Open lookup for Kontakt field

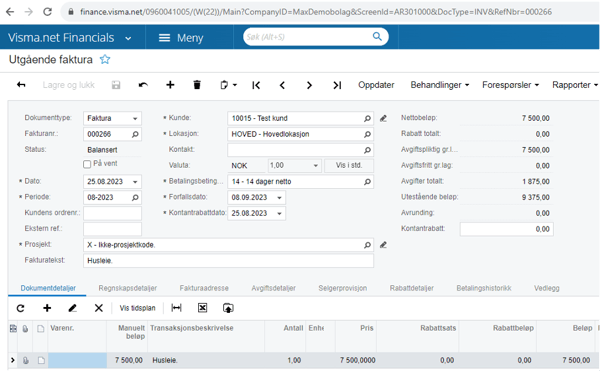367,150
